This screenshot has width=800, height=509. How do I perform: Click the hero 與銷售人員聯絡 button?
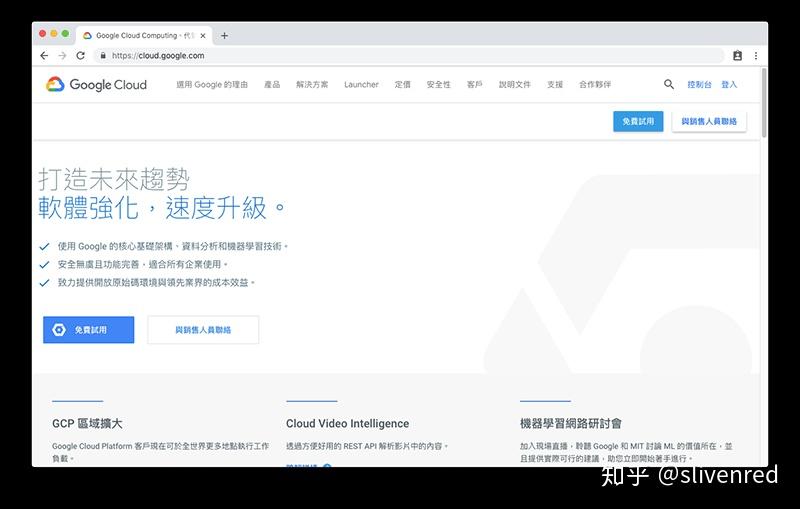coord(203,330)
